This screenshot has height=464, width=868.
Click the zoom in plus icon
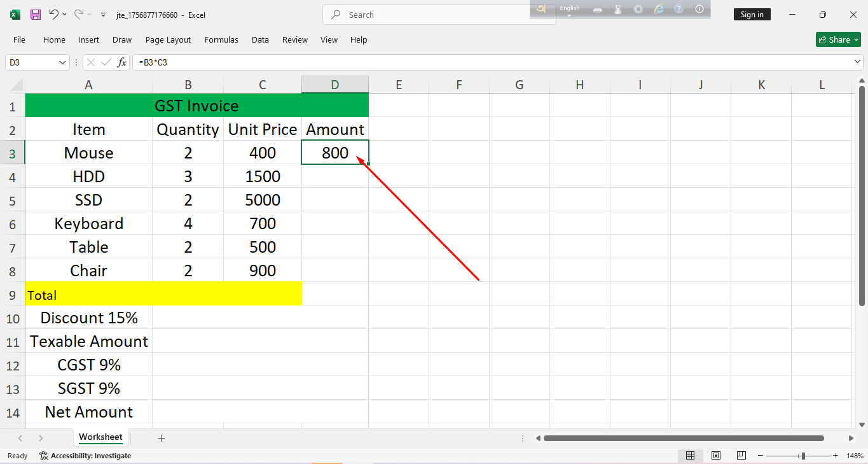coord(836,456)
